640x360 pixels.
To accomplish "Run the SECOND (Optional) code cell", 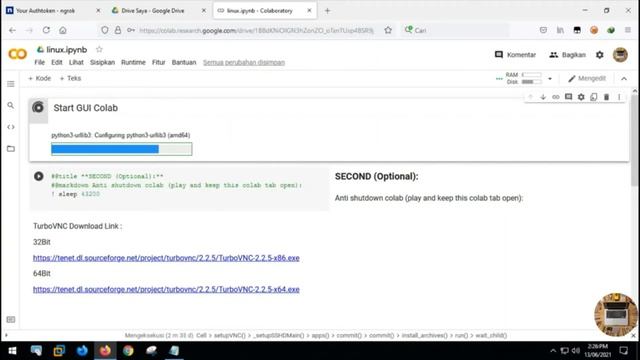I will coord(39,176).
